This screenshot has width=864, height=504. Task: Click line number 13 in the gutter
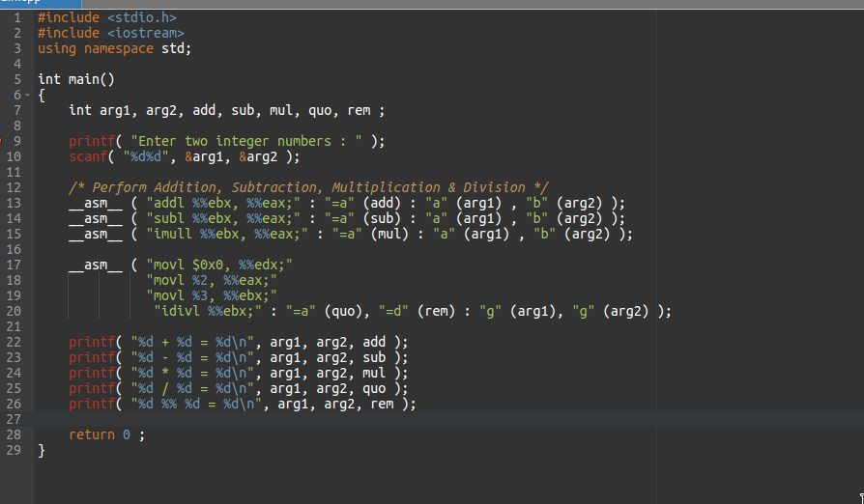point(14,203)
